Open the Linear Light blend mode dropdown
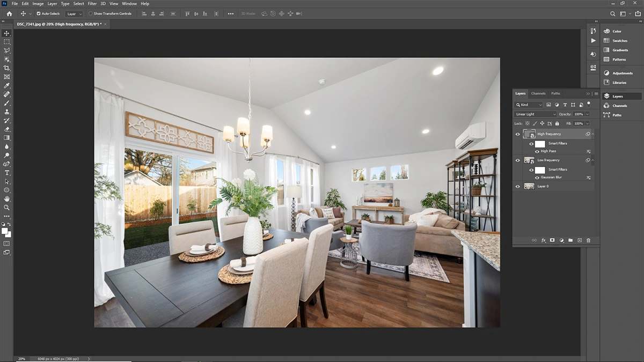Image resolution: width=644 pixels, height=362 pixels. (536, 114)
